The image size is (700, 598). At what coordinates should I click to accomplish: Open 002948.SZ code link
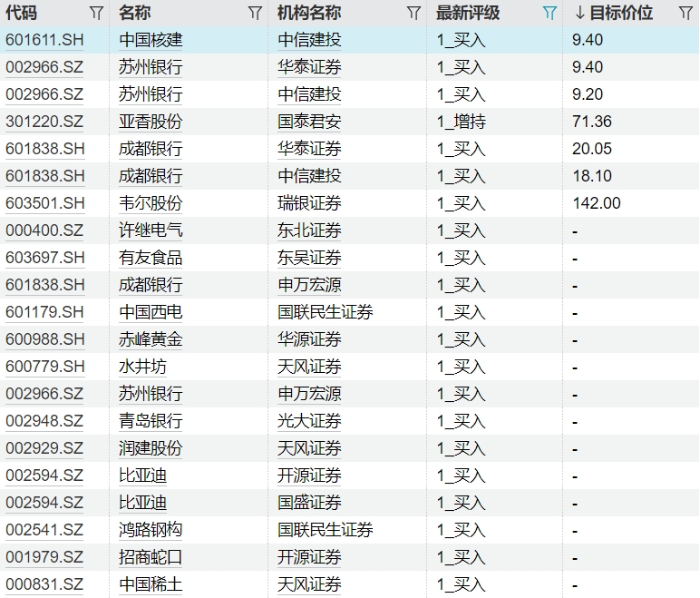[x=44, y=421]
